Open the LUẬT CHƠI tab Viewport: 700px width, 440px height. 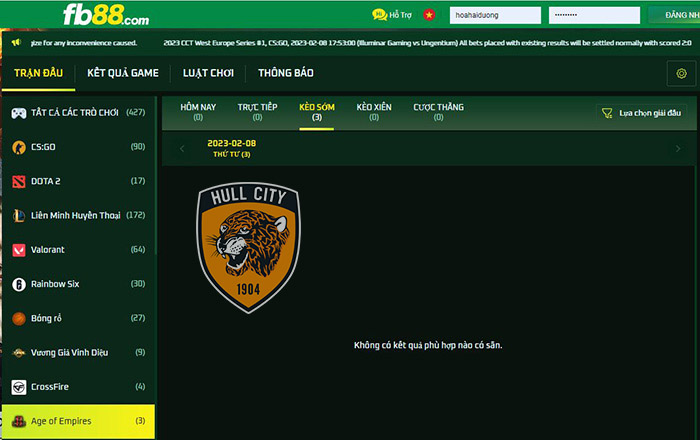coord(208,73)
